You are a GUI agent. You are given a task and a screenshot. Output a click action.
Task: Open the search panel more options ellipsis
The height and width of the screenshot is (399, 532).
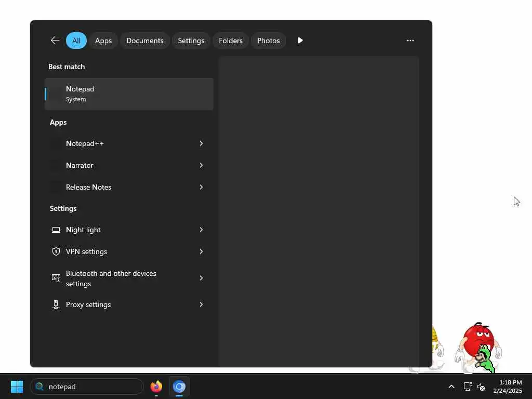(x=410, y=41)
